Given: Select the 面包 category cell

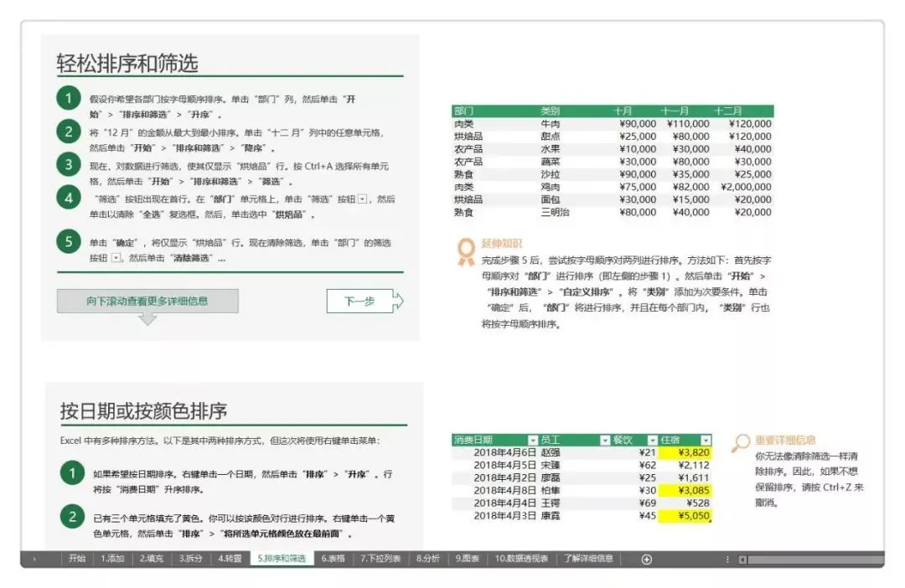Looking at the screenshot, I should [x=568, y=199].
